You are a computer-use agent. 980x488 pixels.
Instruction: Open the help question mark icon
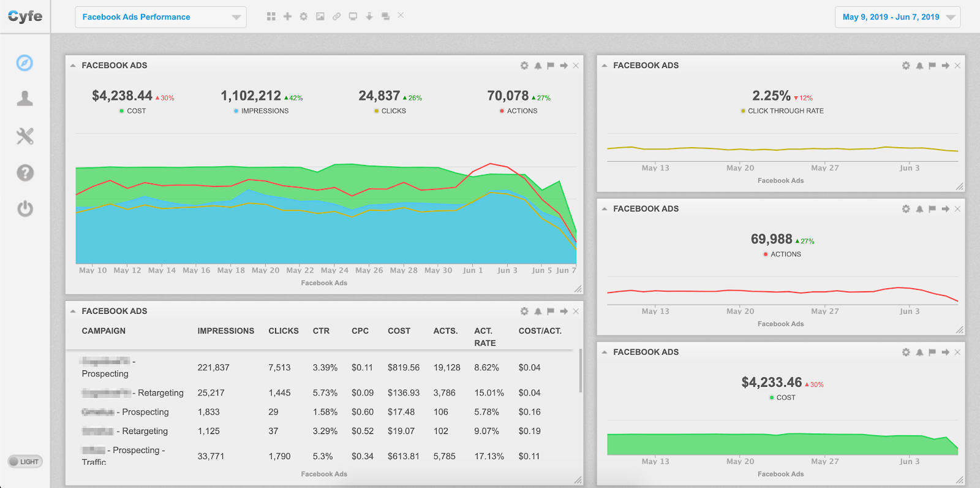[x=24, y=172]
